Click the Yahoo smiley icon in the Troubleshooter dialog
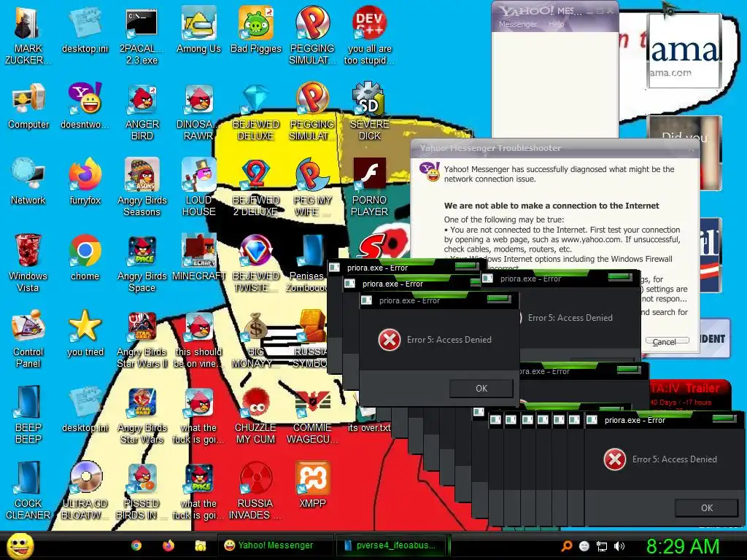 point(430,172)
